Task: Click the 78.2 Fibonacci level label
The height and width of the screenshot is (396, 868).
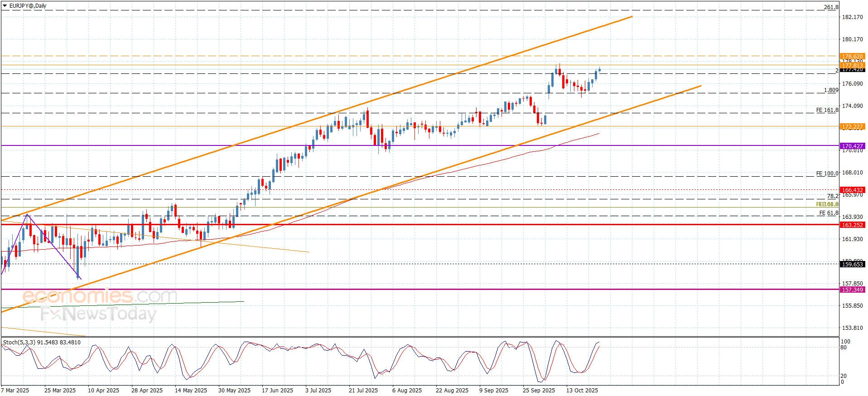Action: click(x=833, y=196)
